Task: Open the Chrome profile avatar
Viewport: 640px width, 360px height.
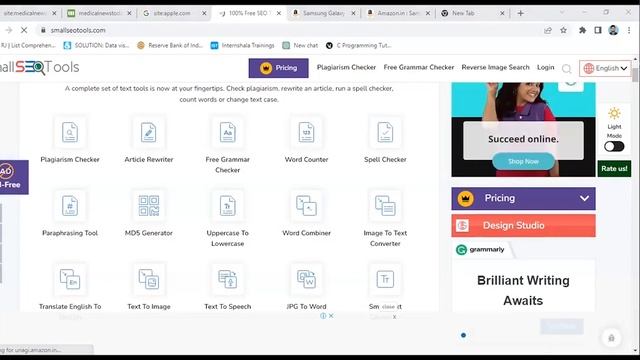Action: (613, 30)
